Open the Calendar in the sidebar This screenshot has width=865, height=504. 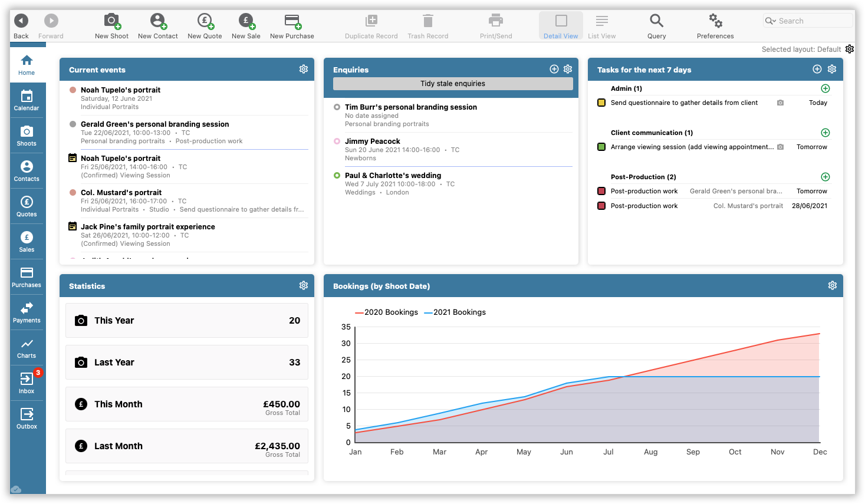[x=27, y=100]
